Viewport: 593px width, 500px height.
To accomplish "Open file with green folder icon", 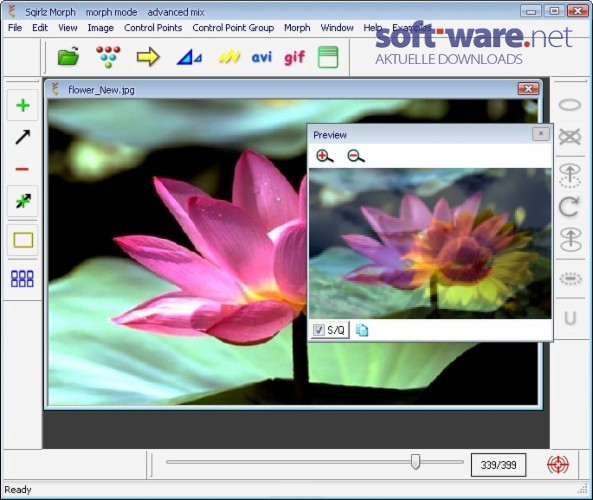I will [x=68, y=57].
